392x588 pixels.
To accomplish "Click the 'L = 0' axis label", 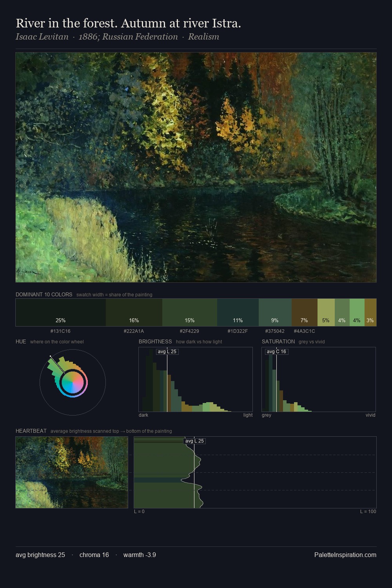I will pos(139,512).
